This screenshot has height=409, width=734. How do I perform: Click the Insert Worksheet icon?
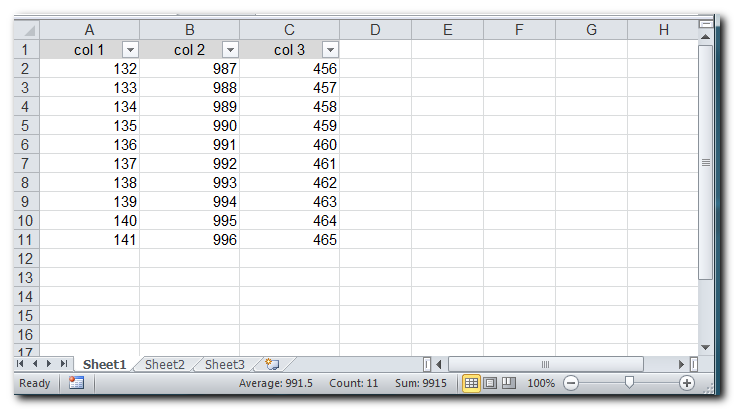(x=271, y=365)
